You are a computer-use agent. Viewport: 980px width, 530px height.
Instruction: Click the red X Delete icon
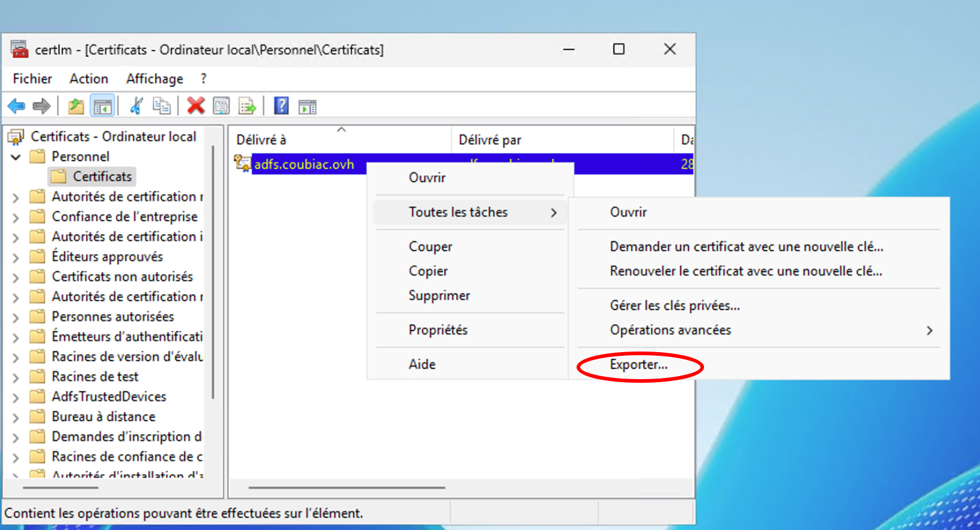[195, 106]
